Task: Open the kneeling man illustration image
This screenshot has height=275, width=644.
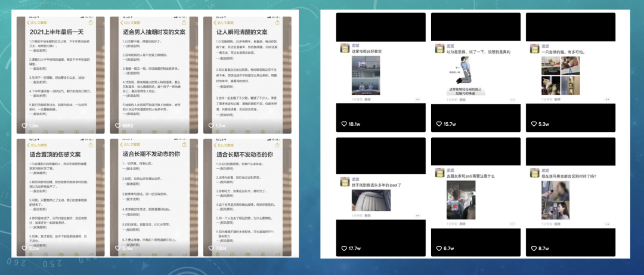Action: click(x=466, y=76)
